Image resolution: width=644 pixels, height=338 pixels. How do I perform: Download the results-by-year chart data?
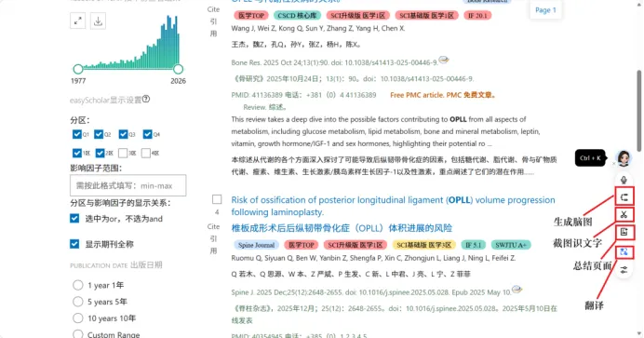98,20
